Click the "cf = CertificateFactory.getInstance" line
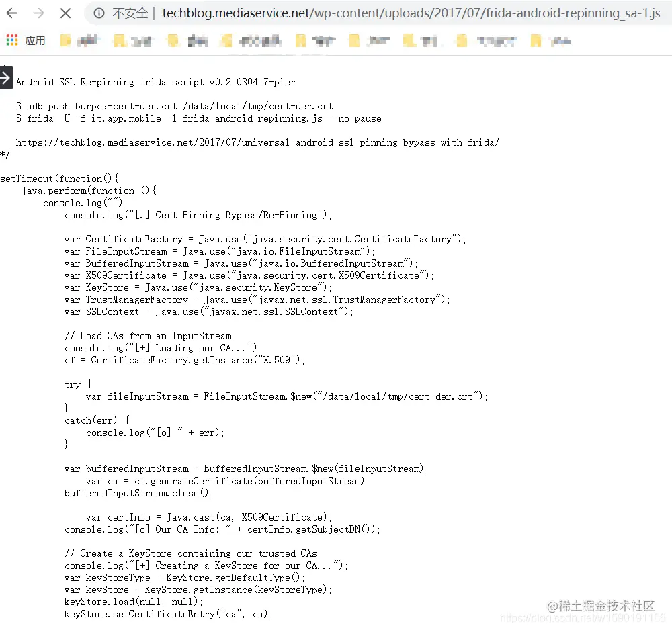Screen dimensions: 672x630 pyautogui.click(x=185, y=360)
